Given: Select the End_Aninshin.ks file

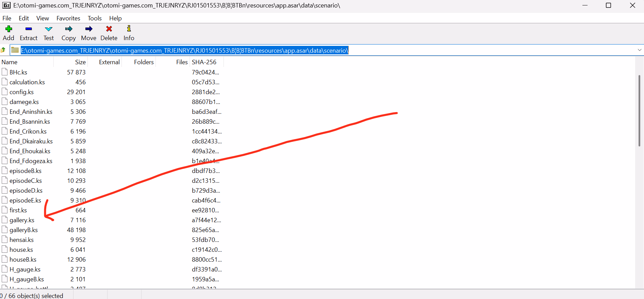Looking at the screenshot, I should (x=31, y=112).
